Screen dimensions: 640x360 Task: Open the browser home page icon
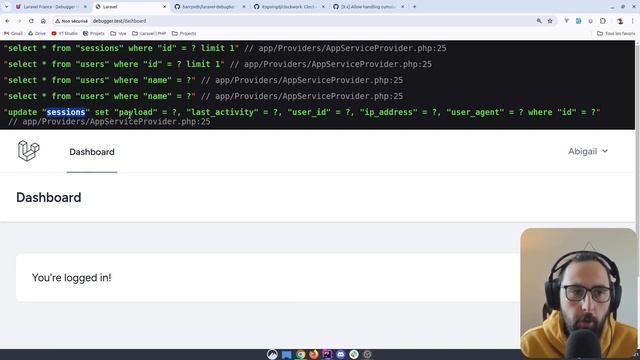(43, 21)
